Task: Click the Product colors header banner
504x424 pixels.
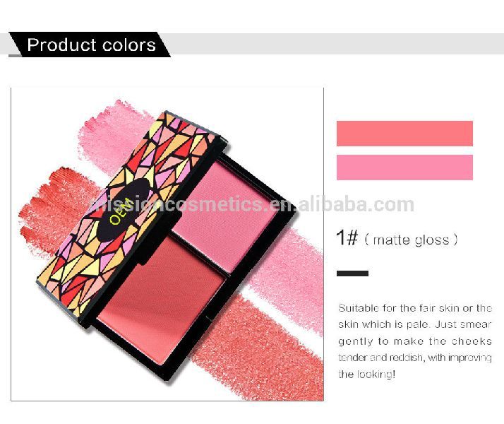Action: point(90,45)
